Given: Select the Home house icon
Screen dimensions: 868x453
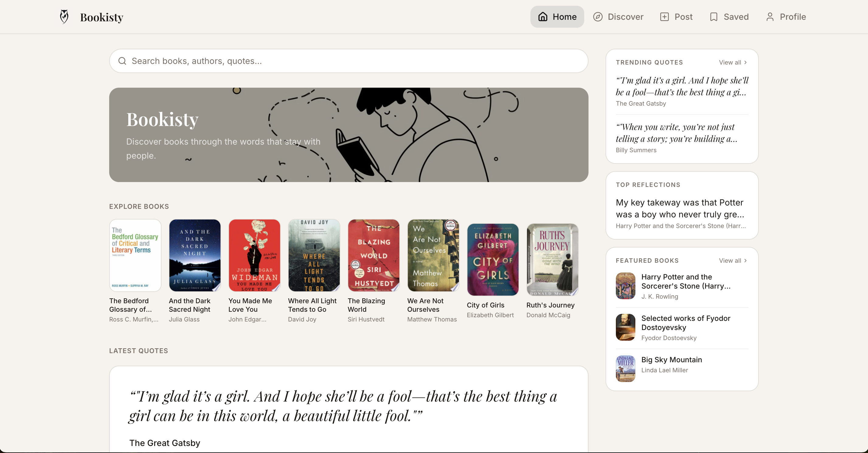Looking at the screenshot, I should pos(543,16).
